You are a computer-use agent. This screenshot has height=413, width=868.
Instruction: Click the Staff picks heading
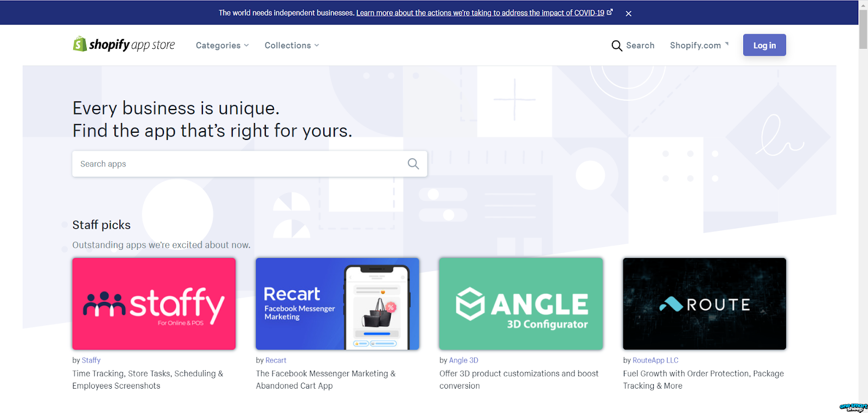(x=101, y=225)
